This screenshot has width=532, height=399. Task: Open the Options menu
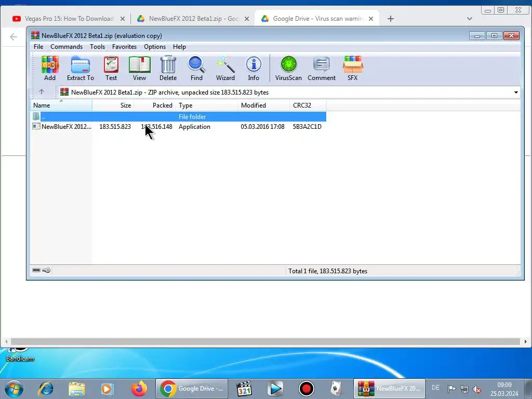pos(155,47)
